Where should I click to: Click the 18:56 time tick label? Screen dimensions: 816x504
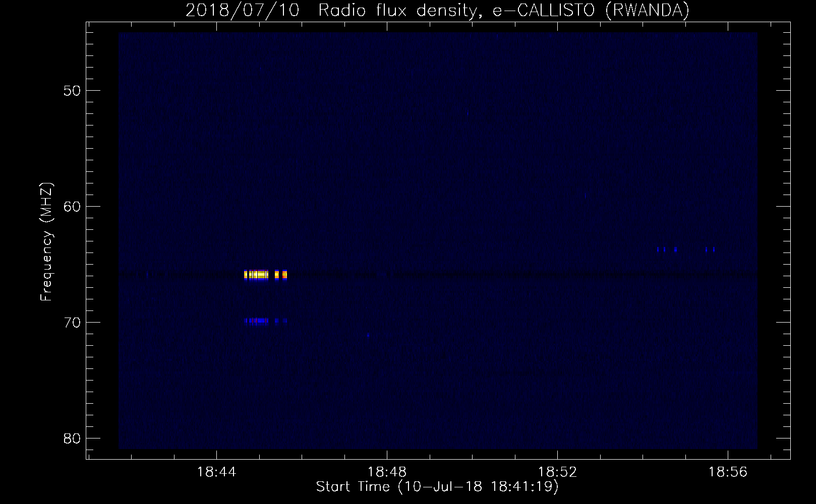coord(728,472)
